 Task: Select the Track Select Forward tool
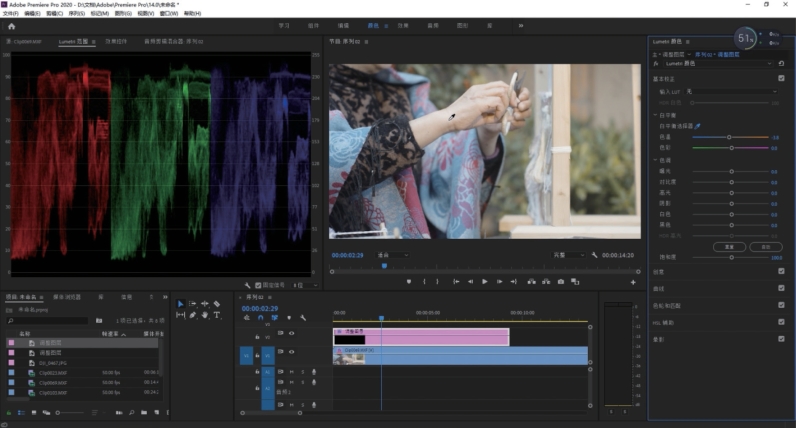tap(192, 304)
